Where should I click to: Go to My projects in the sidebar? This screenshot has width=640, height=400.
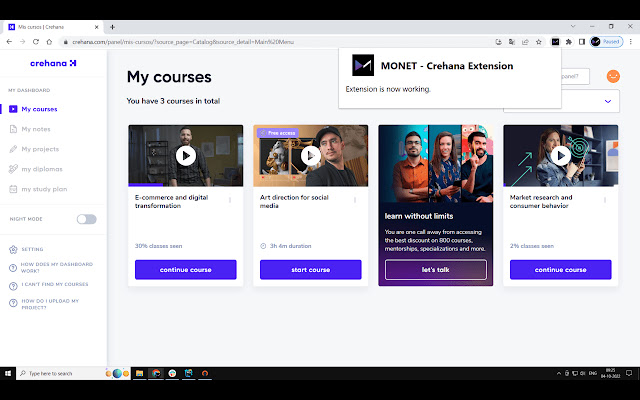pyautogui.click(x=40, y=149)
